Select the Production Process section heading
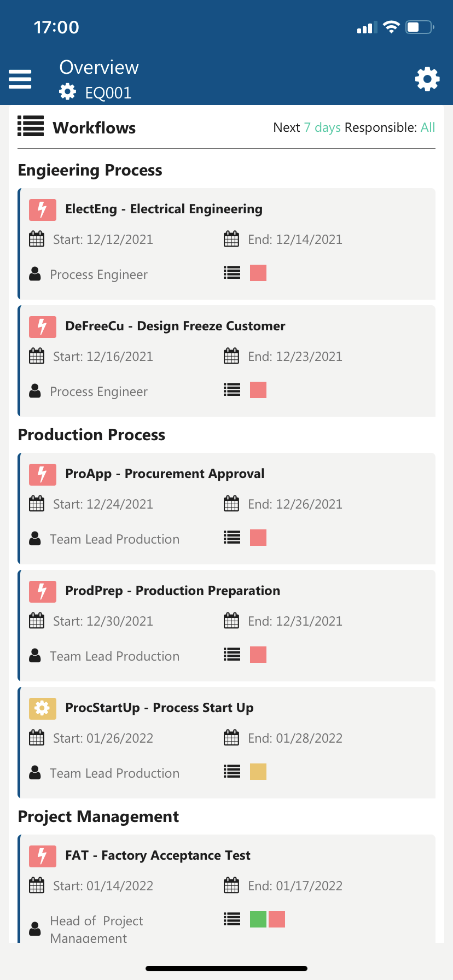Image resolution: width=453 pixels, height=980 pixels. pos(91,435)
